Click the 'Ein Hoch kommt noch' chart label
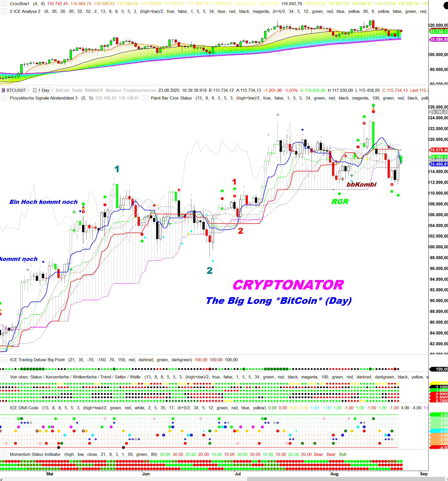Viewport: 448px width, 481px height. tap(43, 202)
